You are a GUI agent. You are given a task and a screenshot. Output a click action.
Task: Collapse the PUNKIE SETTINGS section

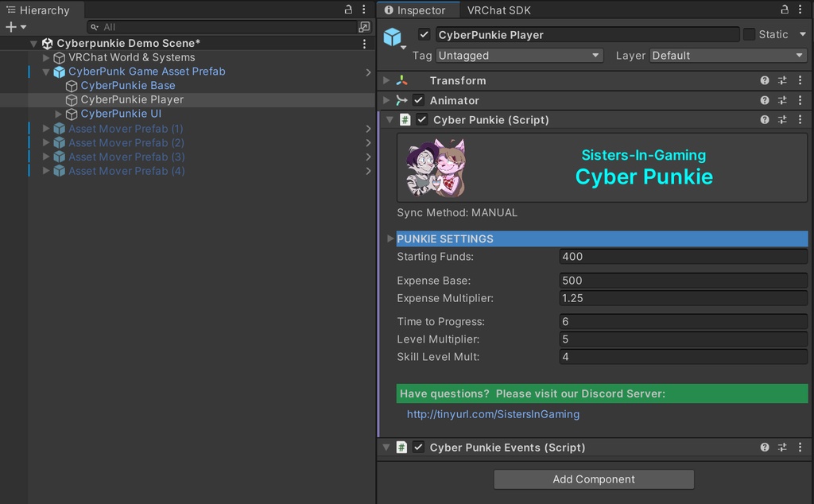click(389, 238)
